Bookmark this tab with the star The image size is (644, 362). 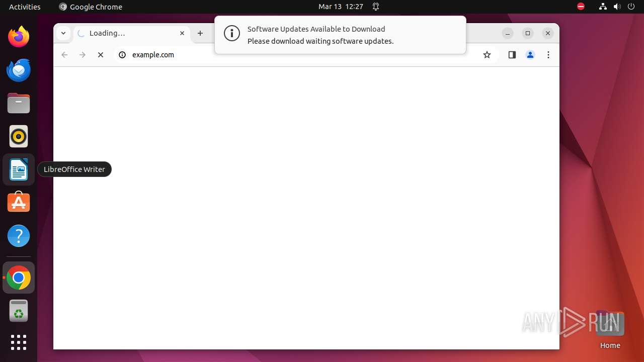pyautogui.click(x=487, y=55)
